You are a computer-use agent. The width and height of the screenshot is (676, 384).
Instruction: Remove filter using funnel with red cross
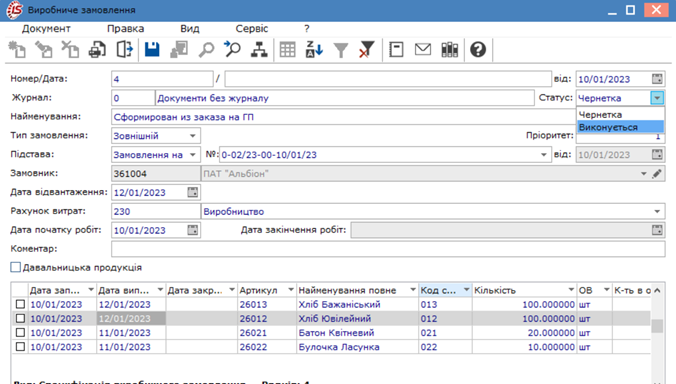pos(366,50)
